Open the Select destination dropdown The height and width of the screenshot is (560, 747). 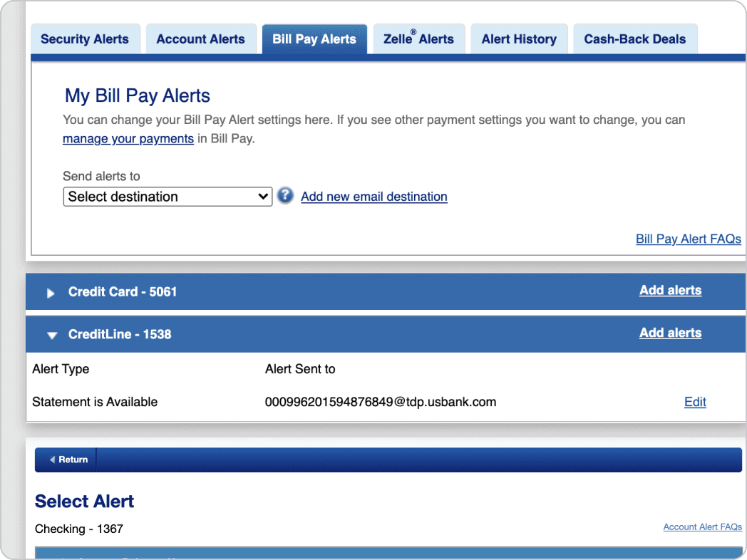(168, 197)
